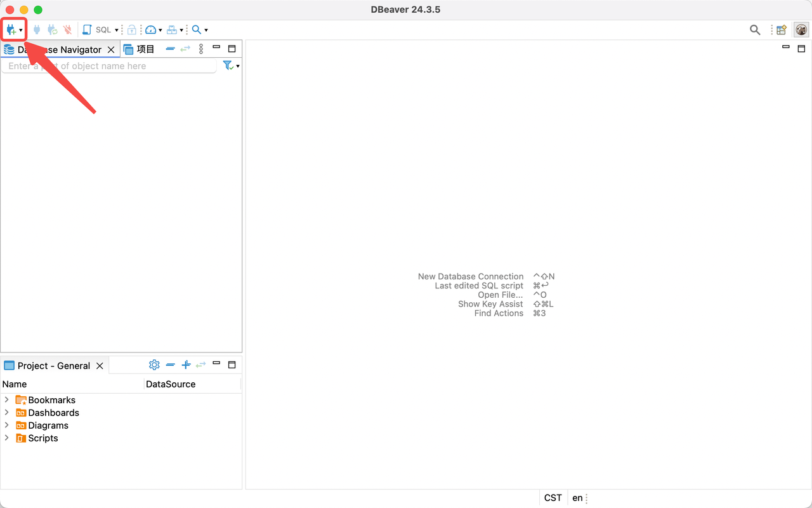
Task: Open the navigator filter dropdown arrow
Action: click(x=238, y=67)
